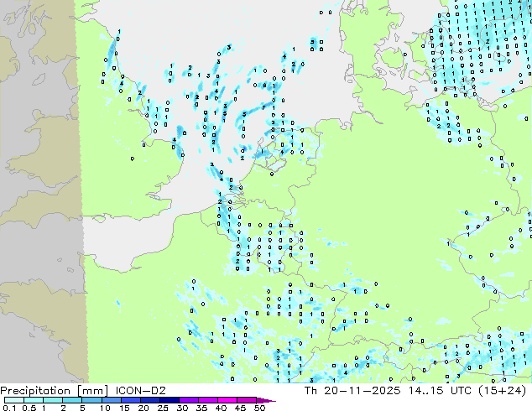Viewport: 532px width, 411px height.
Task: Click the 0.5–1 mm legend color swatch
Action: click(34, 400)
